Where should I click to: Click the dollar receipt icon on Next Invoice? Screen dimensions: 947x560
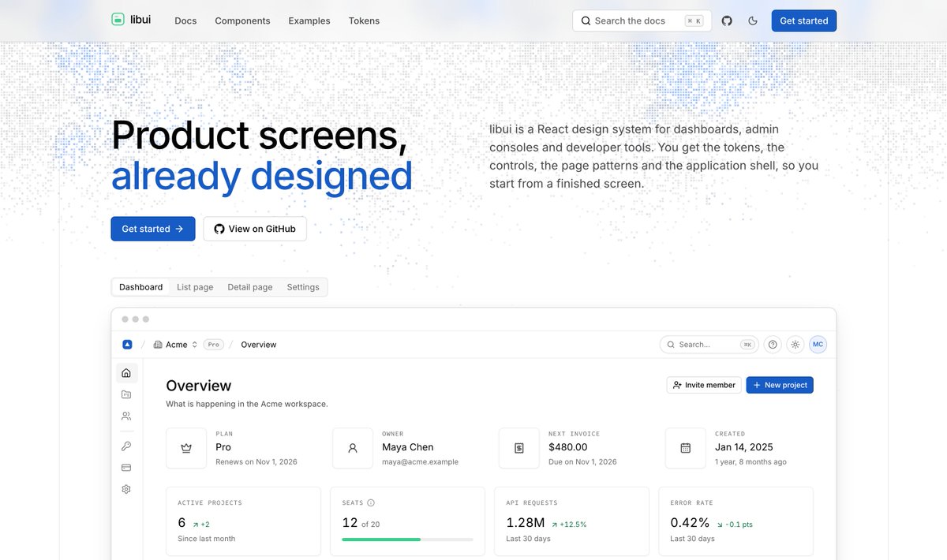(x=519, y=448)
